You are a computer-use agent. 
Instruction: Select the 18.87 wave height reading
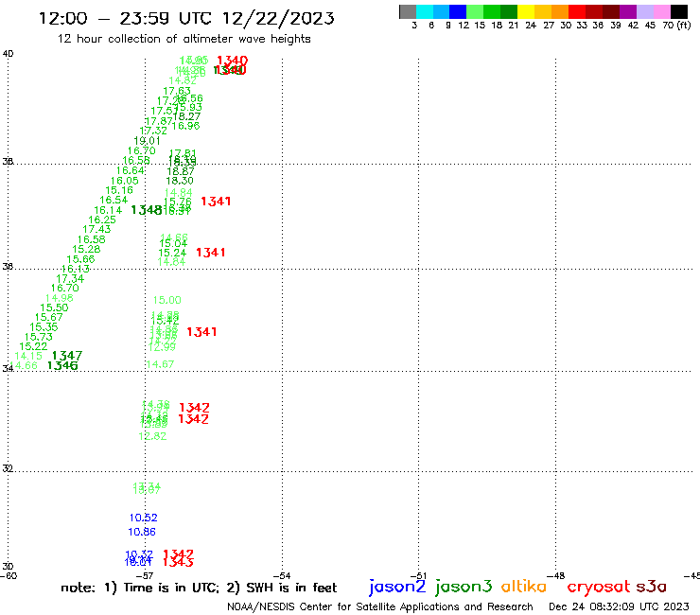(x=181, y=171)
